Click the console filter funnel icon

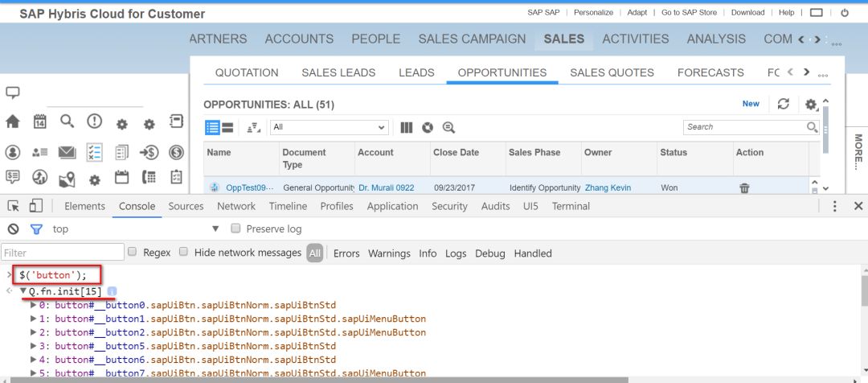[36, 229]
